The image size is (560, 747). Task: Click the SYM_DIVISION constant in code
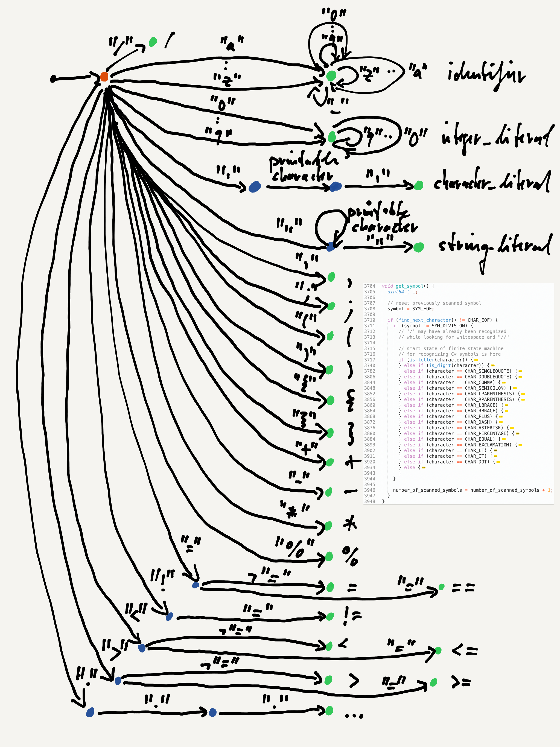[449, 326]
